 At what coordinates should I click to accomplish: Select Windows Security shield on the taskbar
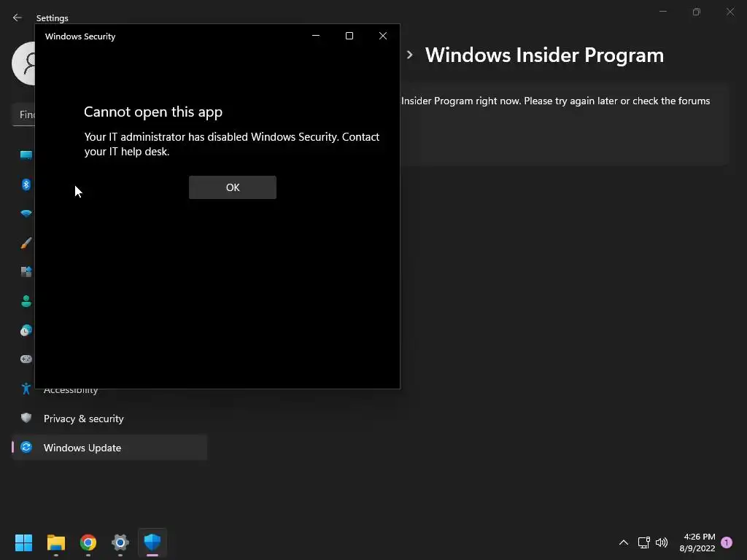click(x=152, y=542)
